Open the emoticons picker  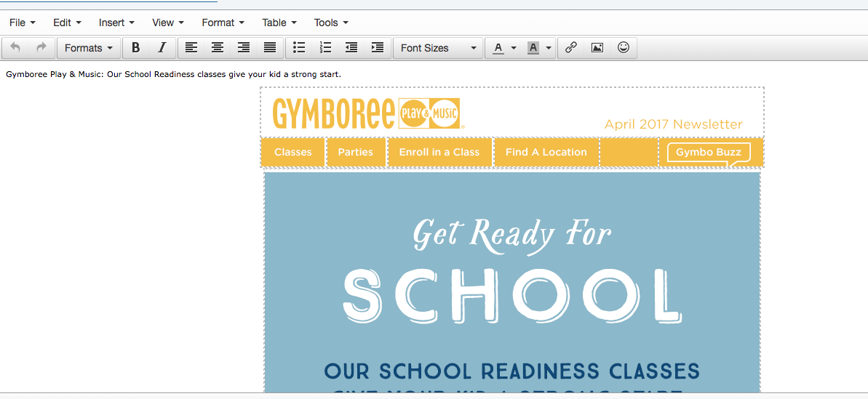coord(624,48)
